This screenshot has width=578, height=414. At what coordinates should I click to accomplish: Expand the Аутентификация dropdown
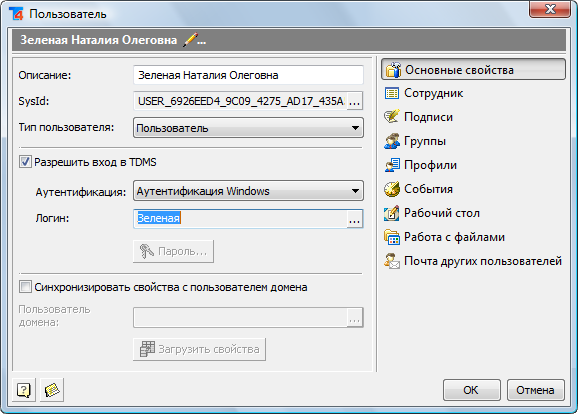coord(248,191)
